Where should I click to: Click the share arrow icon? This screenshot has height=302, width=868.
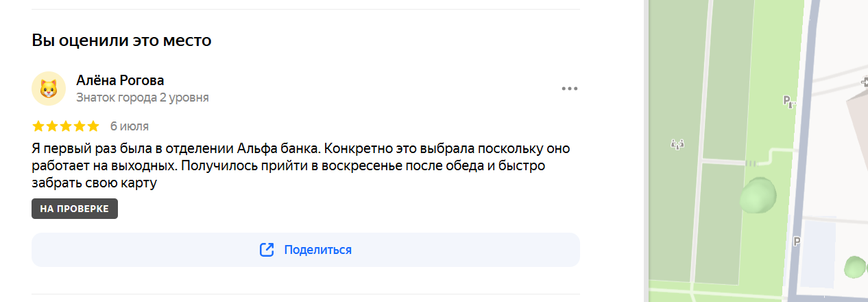point(267,250)
